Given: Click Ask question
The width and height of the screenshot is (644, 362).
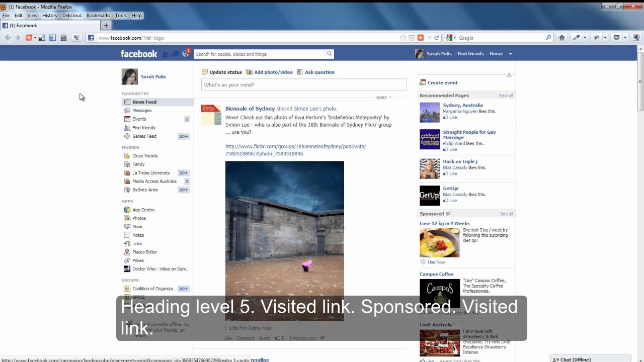Looking at the screenshot, I should coord(315,72).
